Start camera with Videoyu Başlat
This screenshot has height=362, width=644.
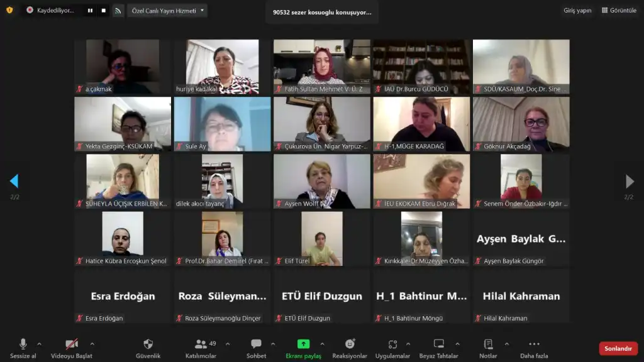click(x=72, y=344)
